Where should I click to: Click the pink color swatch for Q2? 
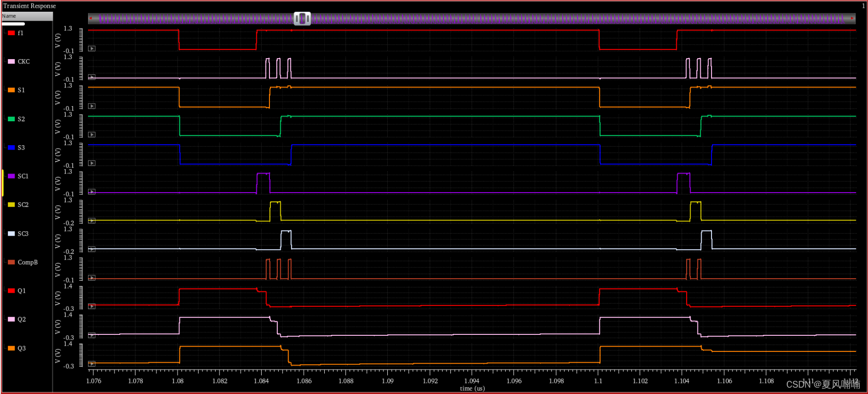pyautogui.click(x=11, y=319)
